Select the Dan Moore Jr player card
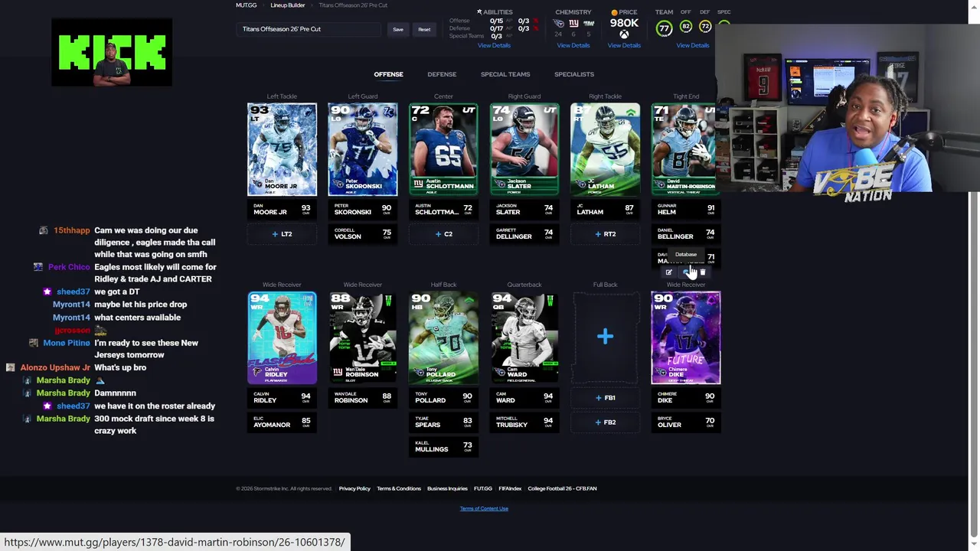Viewport: 980px width, 551px height. (x=282, y=149)
